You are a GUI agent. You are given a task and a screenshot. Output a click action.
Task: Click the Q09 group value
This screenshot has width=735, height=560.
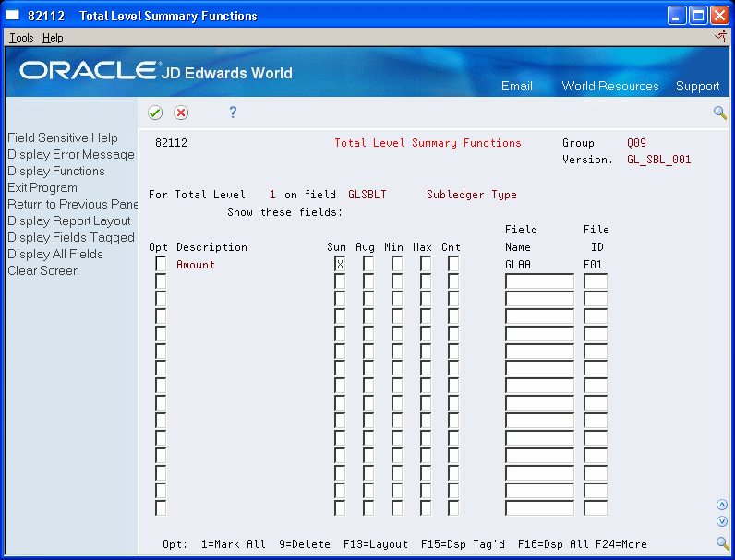(x=636, y=143)
